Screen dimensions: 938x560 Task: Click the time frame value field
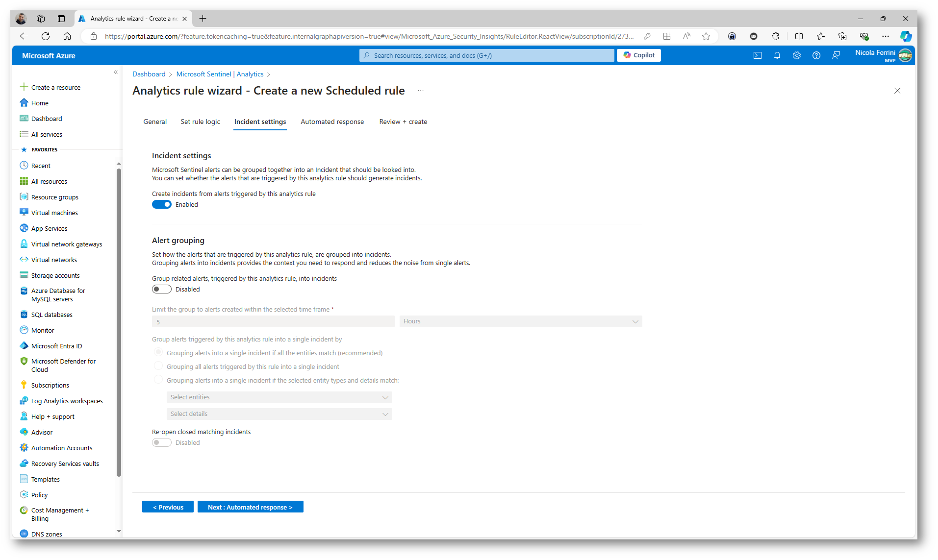[273, 321]
